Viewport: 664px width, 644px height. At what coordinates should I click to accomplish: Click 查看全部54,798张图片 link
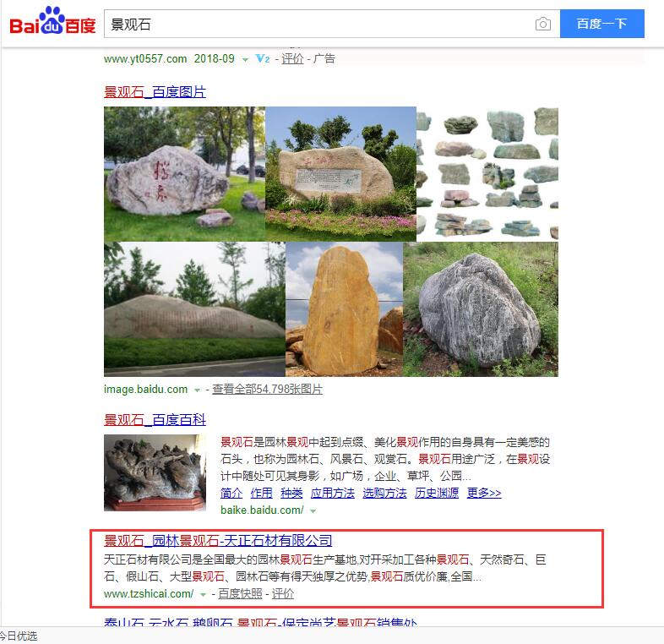click(267, 389)
